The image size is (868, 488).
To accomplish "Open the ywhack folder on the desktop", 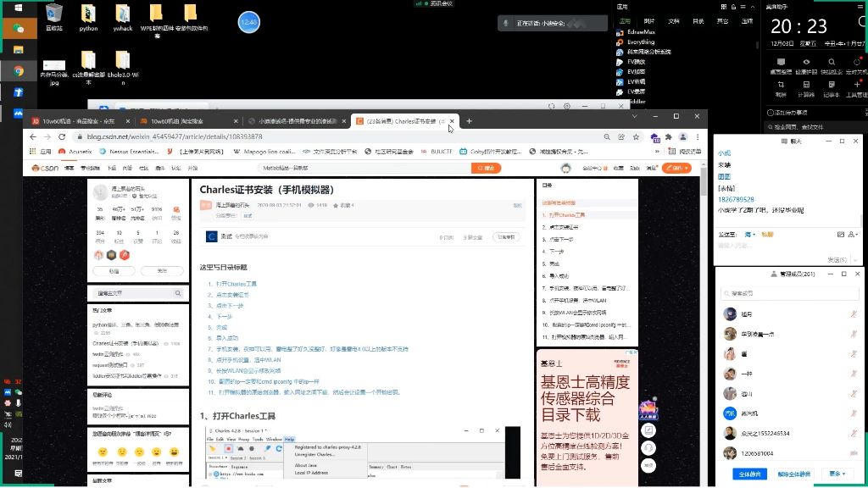I will pyautogui.click(x=123, y=18).
